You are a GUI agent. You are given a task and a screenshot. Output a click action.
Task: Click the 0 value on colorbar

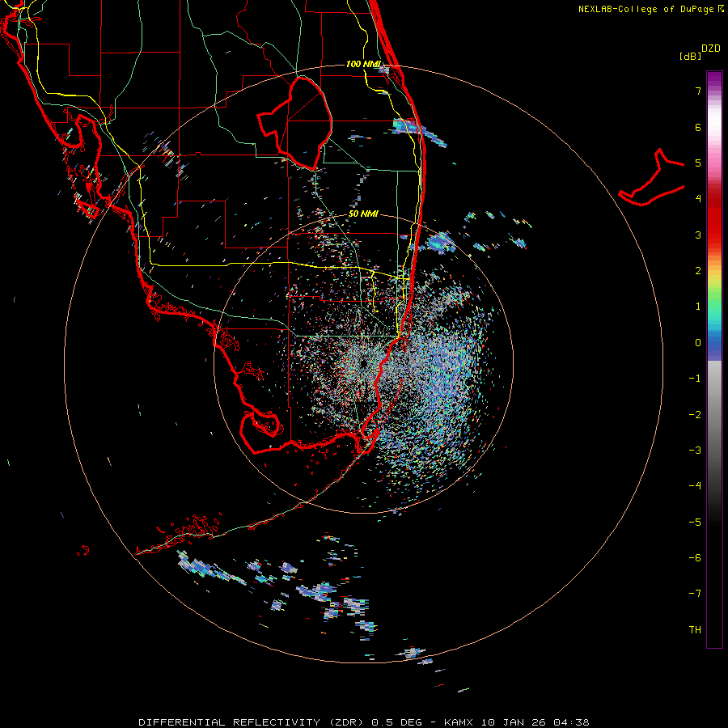(698, 343)
